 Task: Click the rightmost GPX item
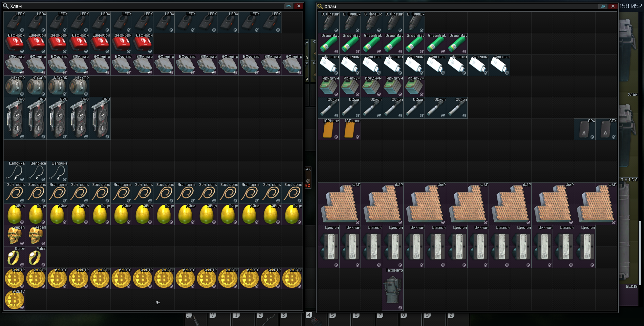click(606, 129)
